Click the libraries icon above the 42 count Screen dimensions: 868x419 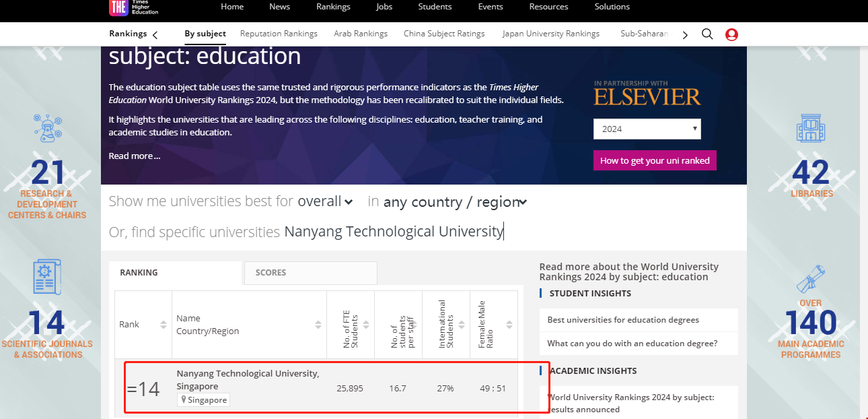(x=811, y=128)
